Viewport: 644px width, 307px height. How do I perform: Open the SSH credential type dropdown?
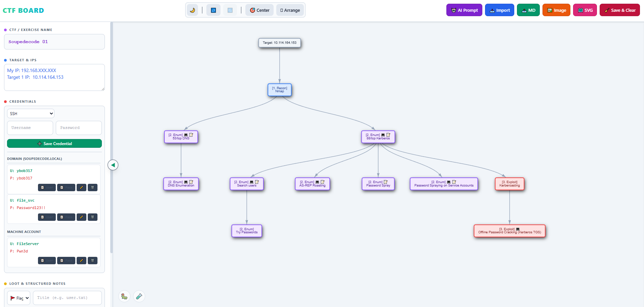pyautogui.click(x=31, y=113)
